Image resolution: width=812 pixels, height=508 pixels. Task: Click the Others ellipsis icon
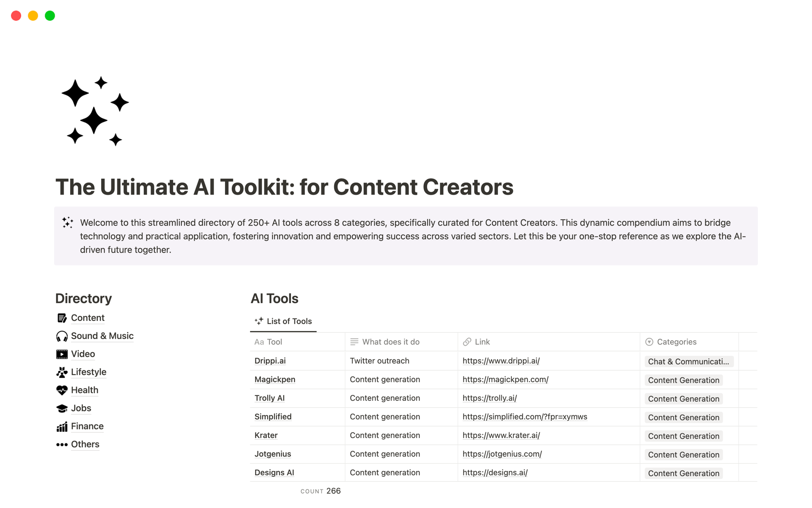(62, 444)
